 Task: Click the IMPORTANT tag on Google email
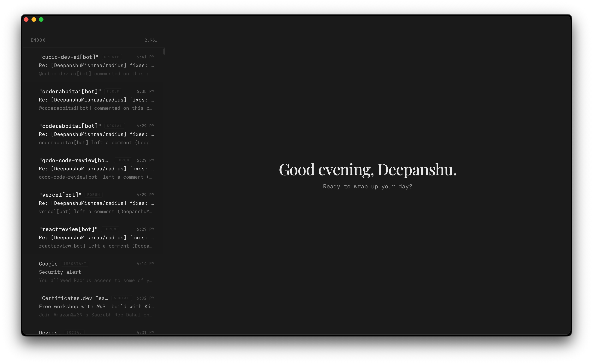pyautogui.click(x=75, y=264)
